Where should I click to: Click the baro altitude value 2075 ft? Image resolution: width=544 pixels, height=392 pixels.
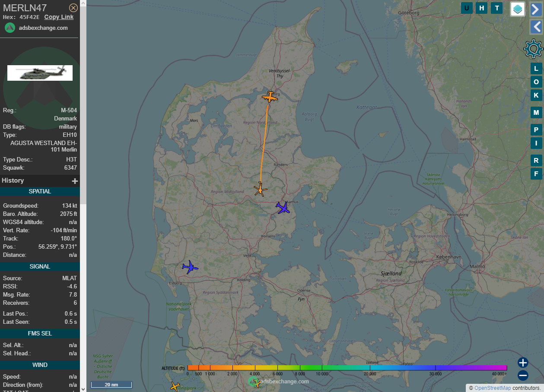68,214
